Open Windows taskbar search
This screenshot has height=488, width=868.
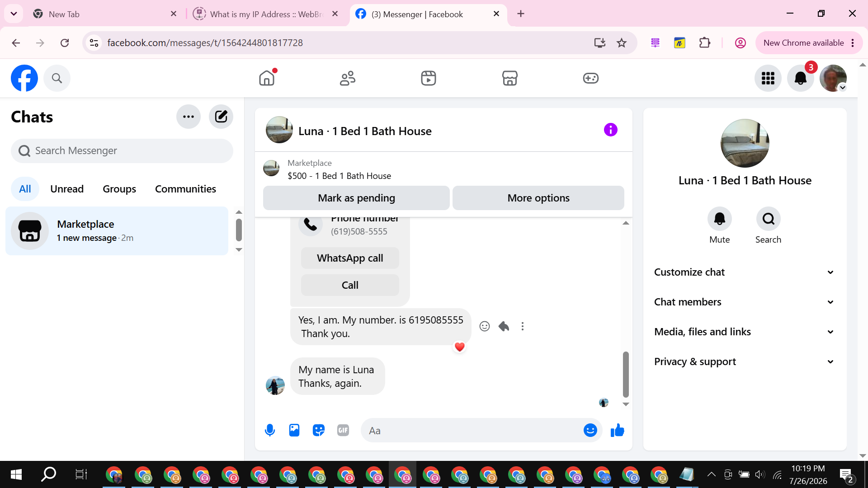(48, 474)
